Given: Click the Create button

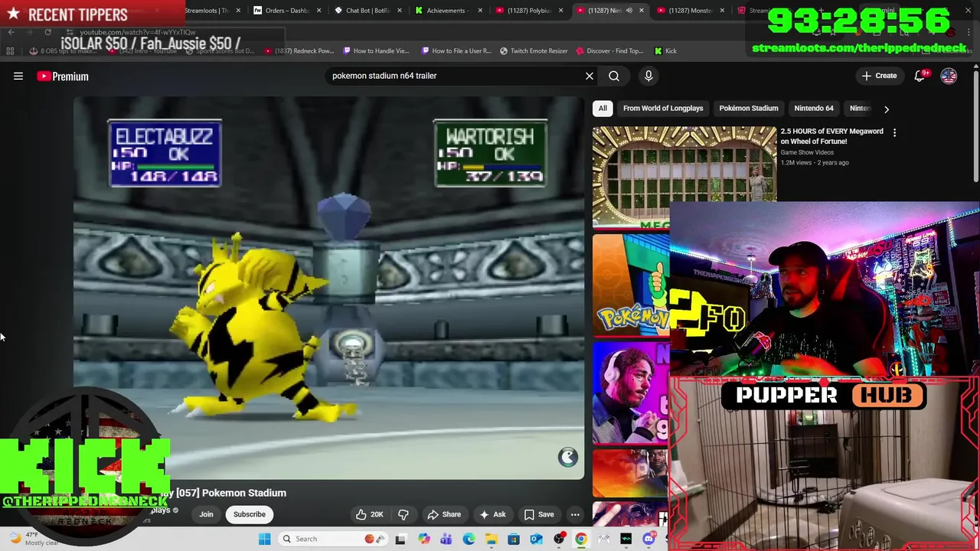Looking at the screenshot, I should point(879,76).
